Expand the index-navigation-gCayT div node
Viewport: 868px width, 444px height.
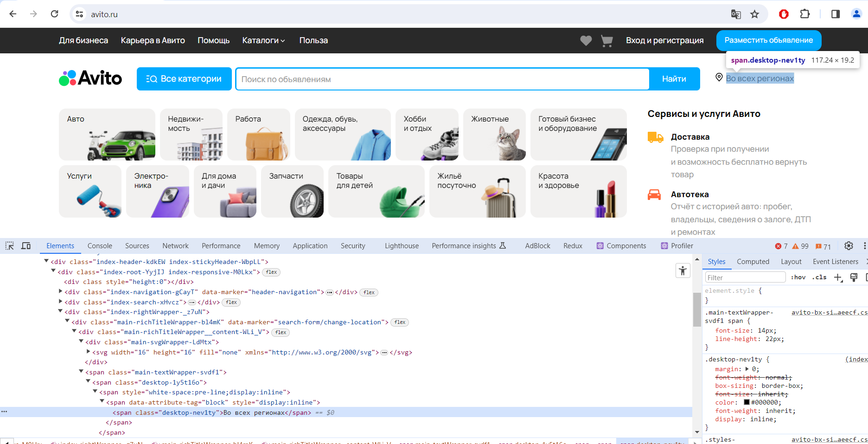(60, 291)
